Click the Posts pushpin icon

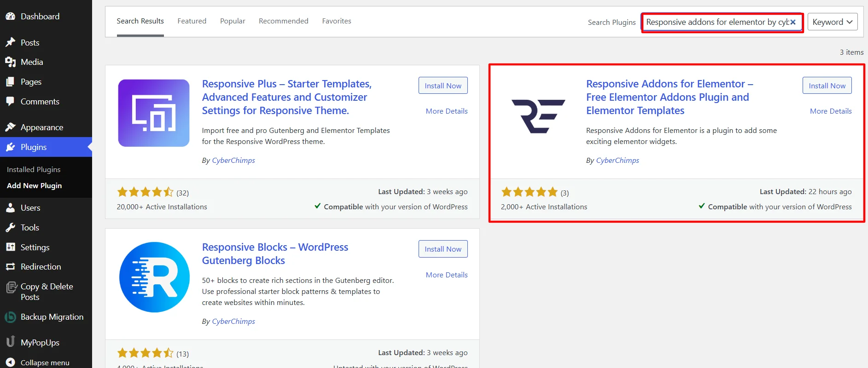10,42
